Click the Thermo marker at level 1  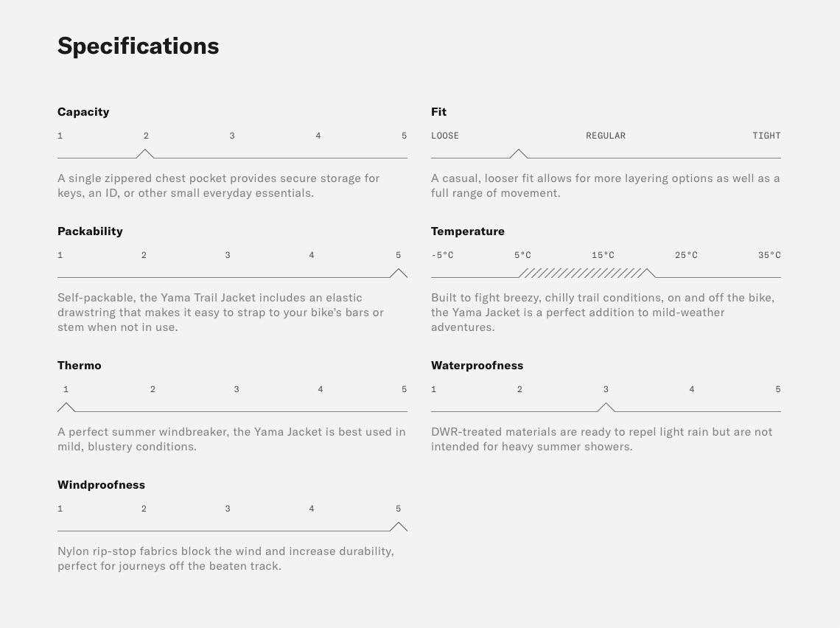pos(66,407)
